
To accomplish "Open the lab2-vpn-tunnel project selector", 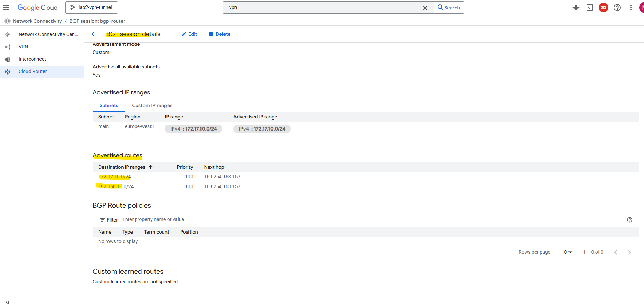I will pos(92,7).
